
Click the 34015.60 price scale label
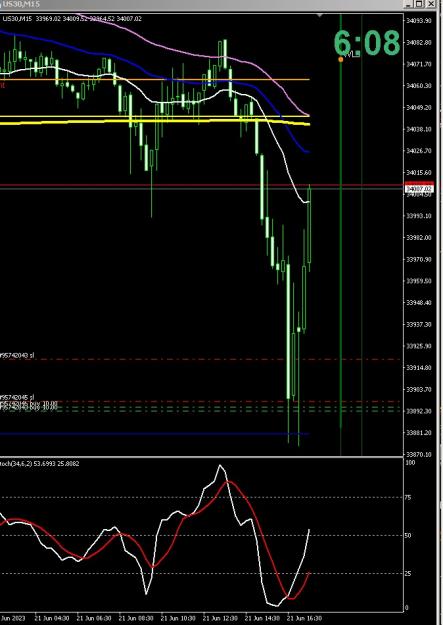click(x=418, y=173)
